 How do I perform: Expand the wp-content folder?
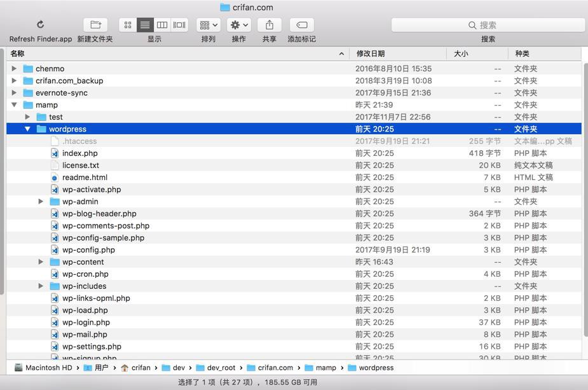[x=41, y=262]
